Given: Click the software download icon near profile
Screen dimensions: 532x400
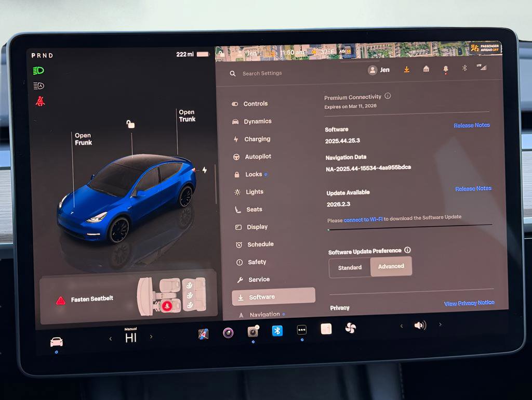Looking at the screenshot, I should point(406,69).
